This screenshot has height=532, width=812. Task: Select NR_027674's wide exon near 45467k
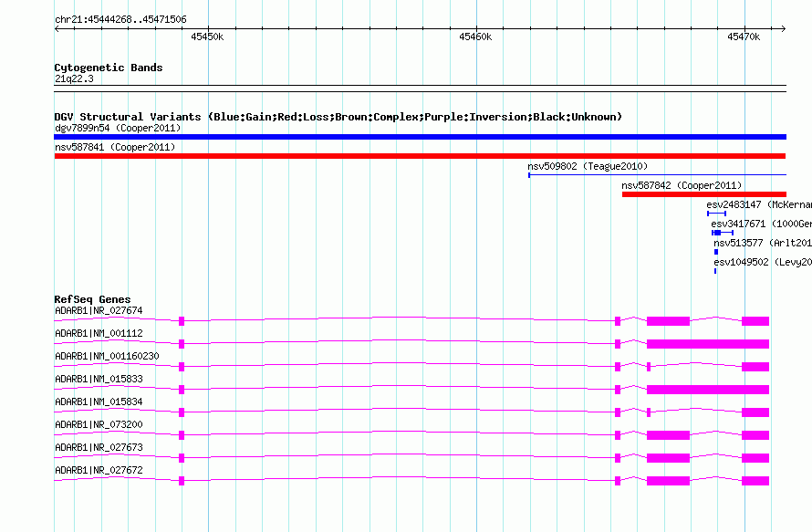[668, 321]
